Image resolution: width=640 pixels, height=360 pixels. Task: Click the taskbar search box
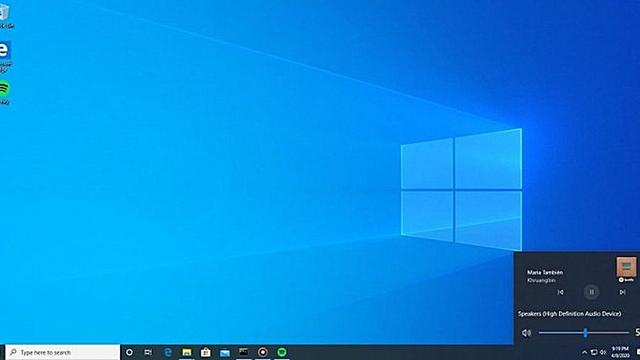tap(63, 352)
